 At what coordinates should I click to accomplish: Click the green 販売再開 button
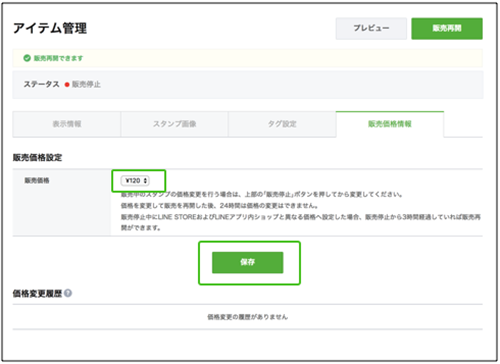(x=447, y=29)
